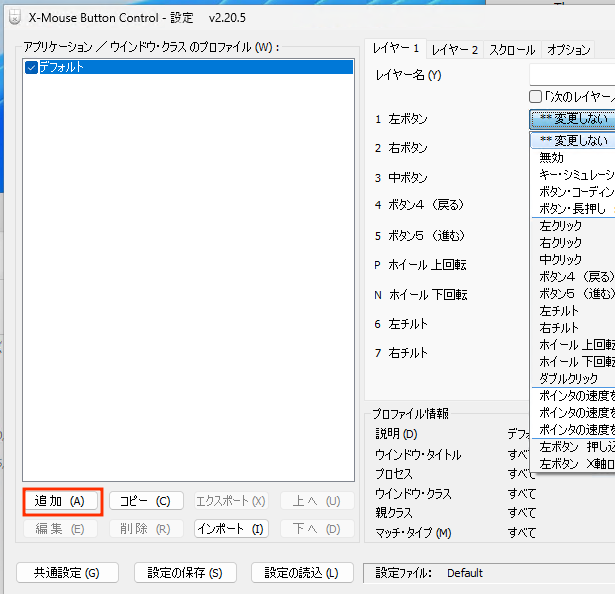Viewport: 615px width, 594px height.
Task: Choose ボタン5 (進む) from dropdown list
Action: (x=573, y=294)
